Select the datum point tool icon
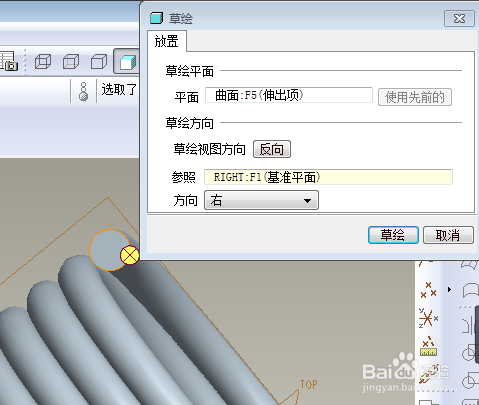 pyautogui.click(x=428, y=290)
